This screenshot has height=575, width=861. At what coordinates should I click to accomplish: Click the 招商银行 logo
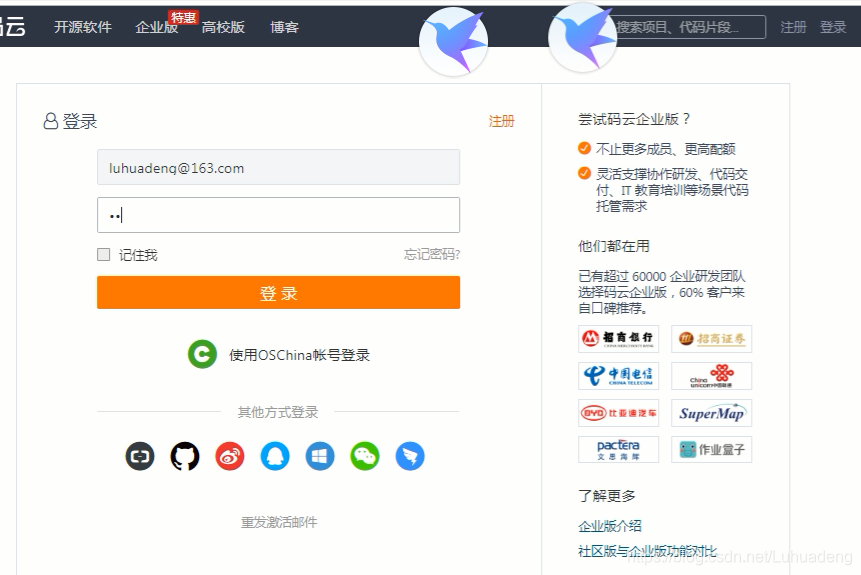pyautogui.click(x=618, y=338)
